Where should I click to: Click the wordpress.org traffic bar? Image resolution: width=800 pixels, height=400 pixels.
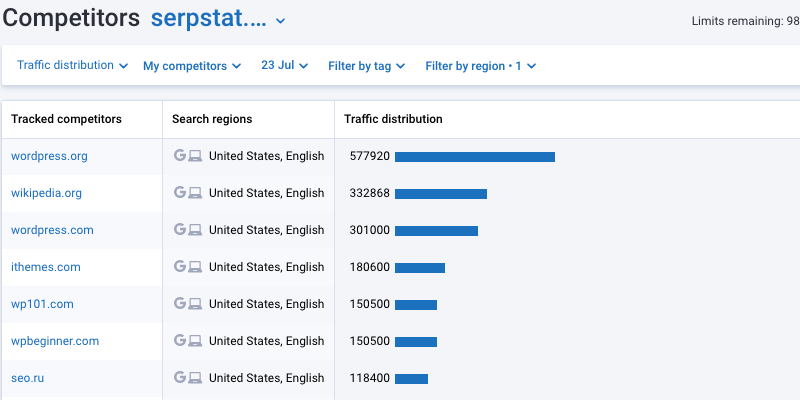[x=474, y=157]
